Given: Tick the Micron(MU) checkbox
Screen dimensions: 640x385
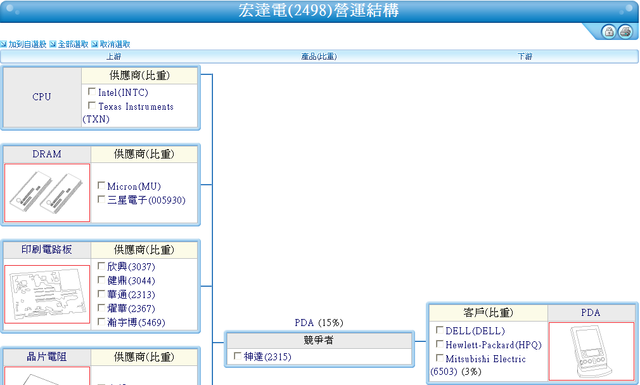Looking at the screenshot, I should coord(101,185).
